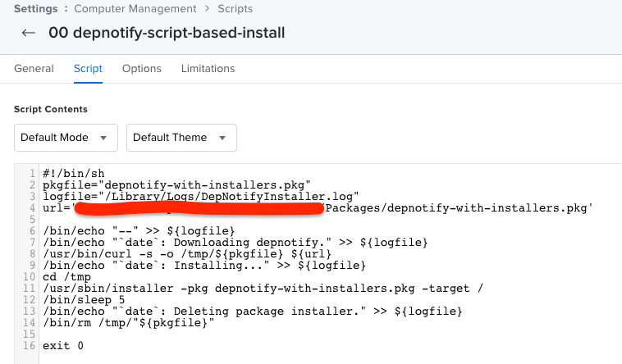Click the logfile definition line
The image size is (622, 364).
[x=201, y=197]
